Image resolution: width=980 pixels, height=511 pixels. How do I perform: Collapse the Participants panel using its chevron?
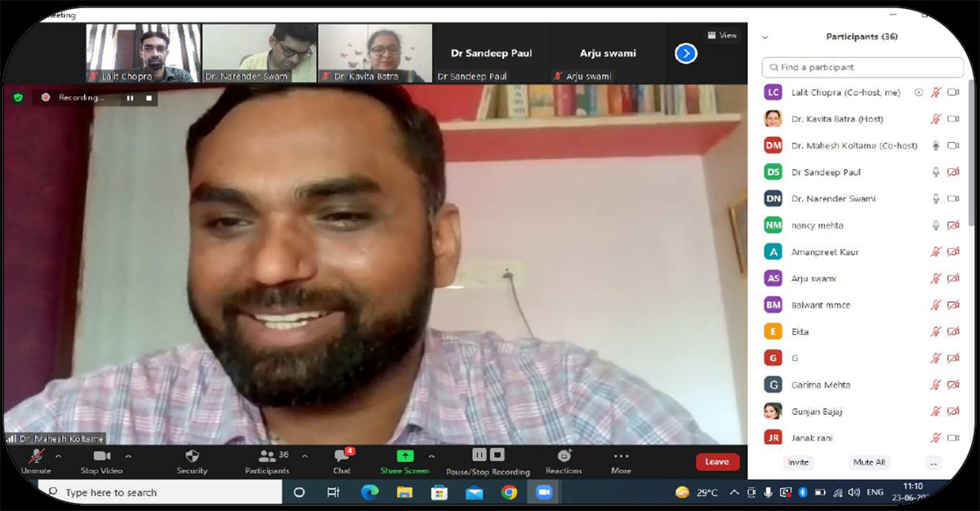pos(765,37)
